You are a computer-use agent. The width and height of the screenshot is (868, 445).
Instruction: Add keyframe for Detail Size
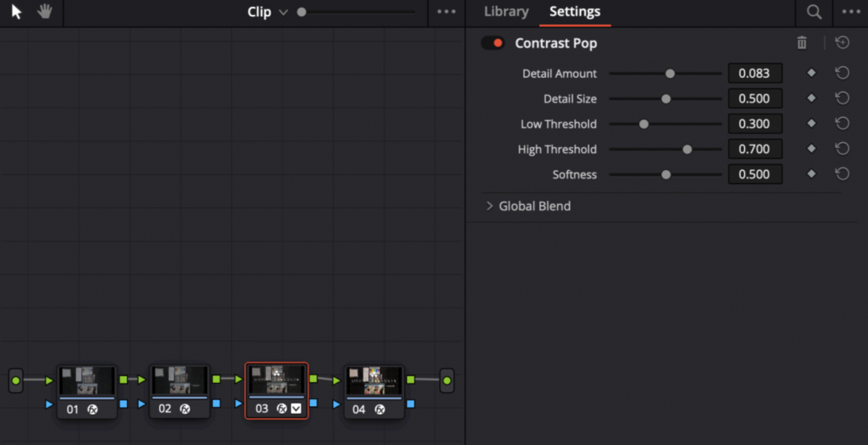[811, 98]
